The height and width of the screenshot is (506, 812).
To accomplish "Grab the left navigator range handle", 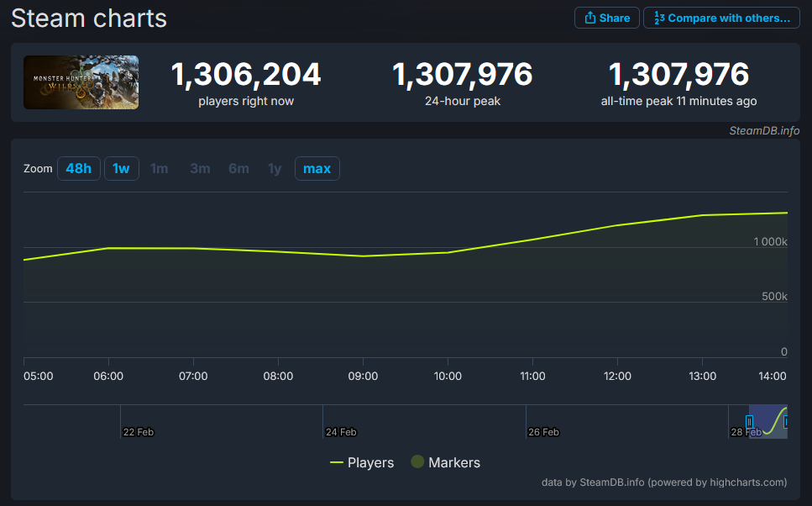I will point(749,422).
